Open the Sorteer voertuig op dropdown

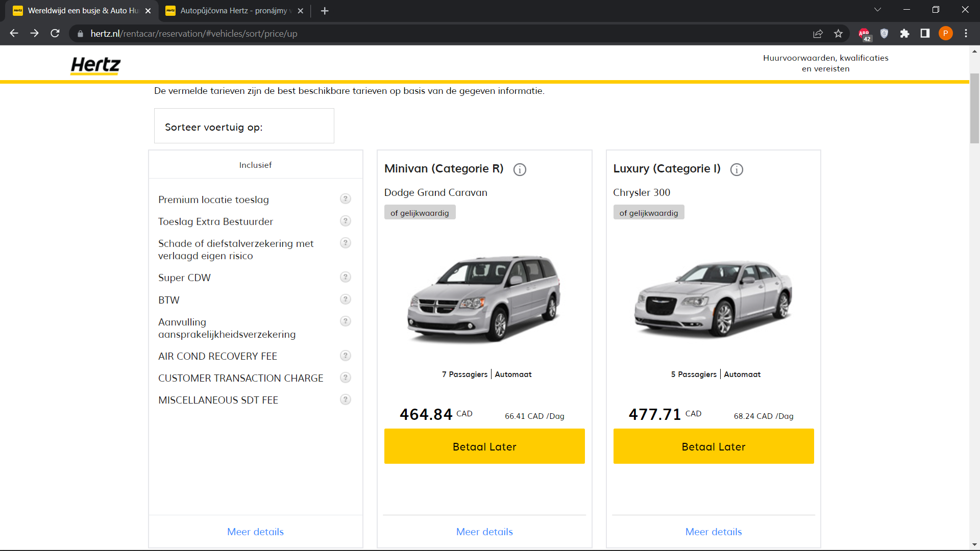tap(244, 126)
